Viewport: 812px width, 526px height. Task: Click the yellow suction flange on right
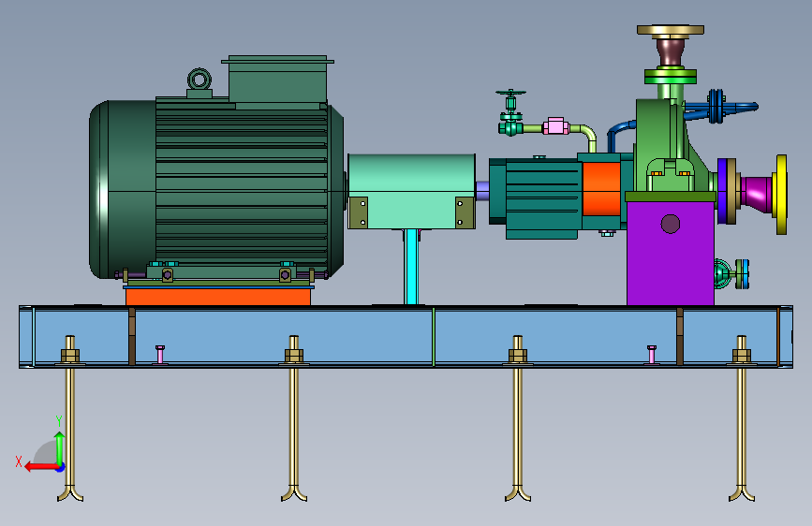781,195
